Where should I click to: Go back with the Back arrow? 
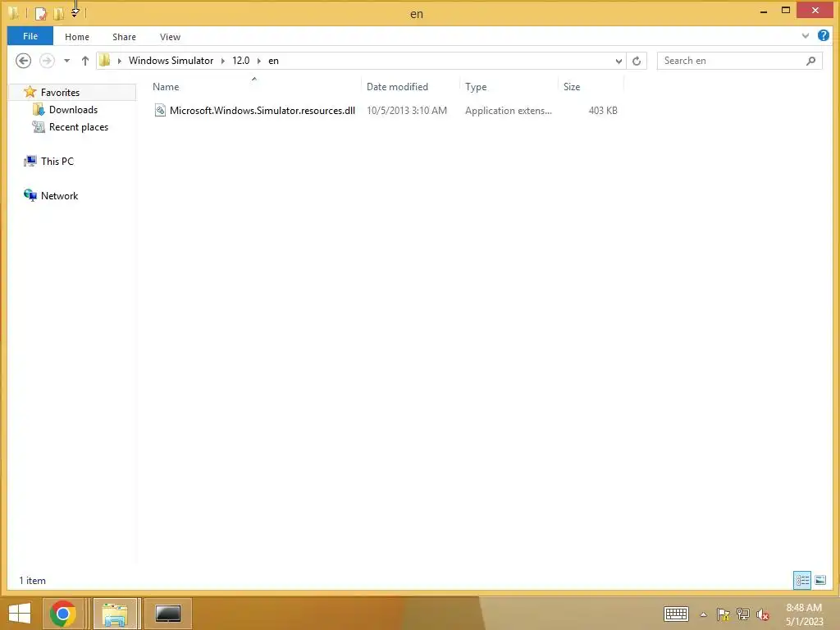23,61
